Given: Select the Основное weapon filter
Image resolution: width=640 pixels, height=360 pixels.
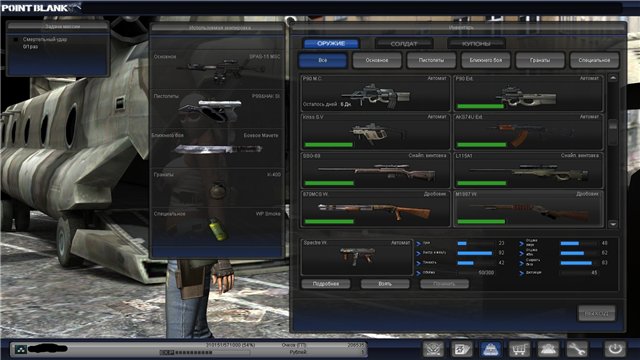Looking at the screenshot, I should click(x=377, y=60).
